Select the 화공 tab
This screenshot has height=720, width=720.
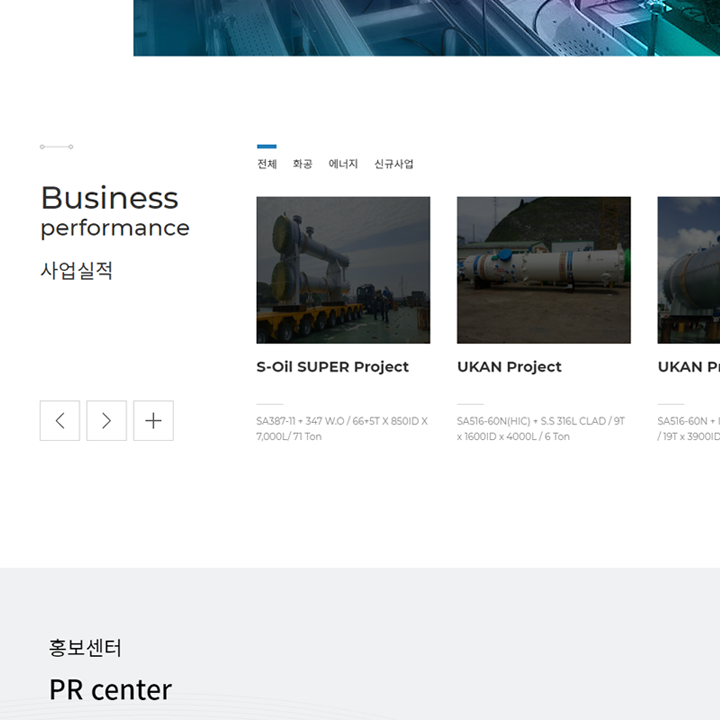click(303, 164)
